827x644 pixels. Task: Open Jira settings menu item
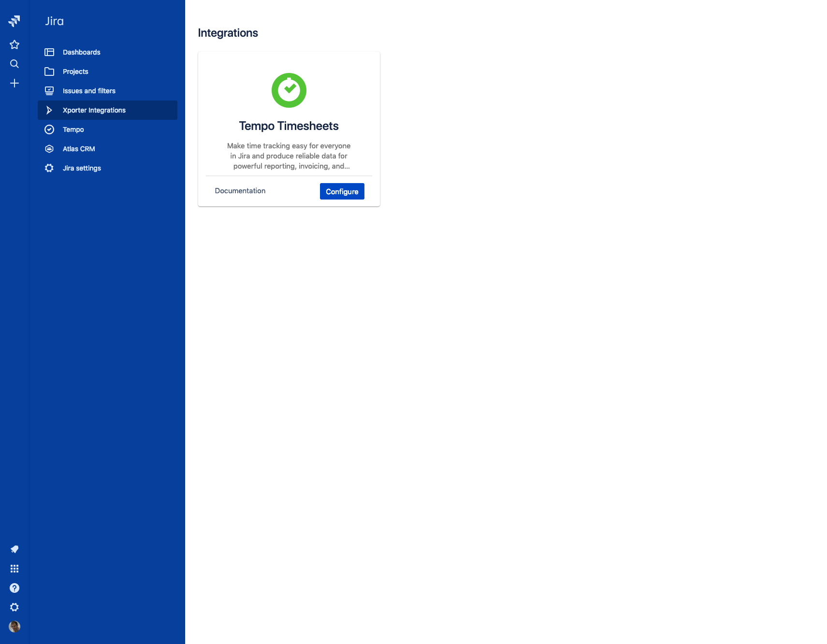(82, 168)
